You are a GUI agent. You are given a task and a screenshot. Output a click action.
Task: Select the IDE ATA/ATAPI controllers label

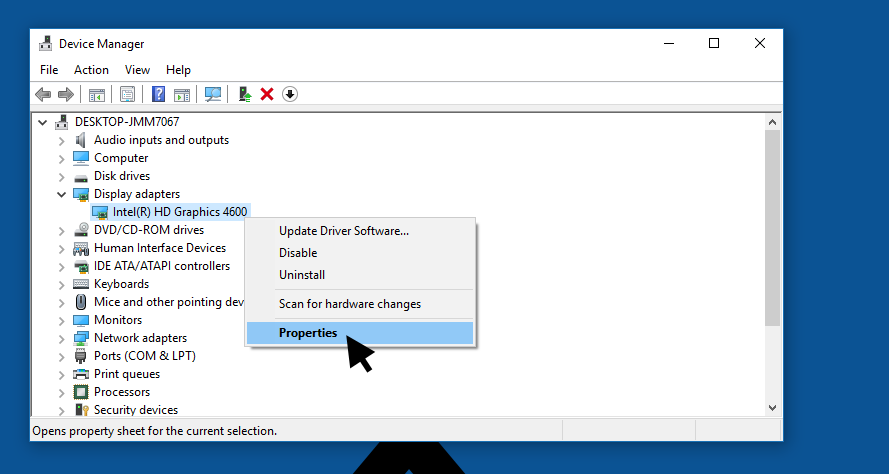point(162,266)
